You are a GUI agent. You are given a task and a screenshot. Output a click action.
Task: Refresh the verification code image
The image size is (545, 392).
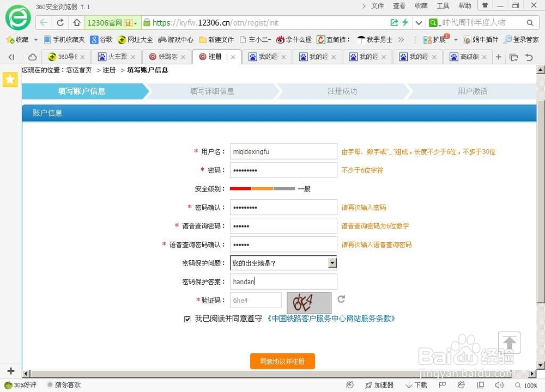point(342,300)
